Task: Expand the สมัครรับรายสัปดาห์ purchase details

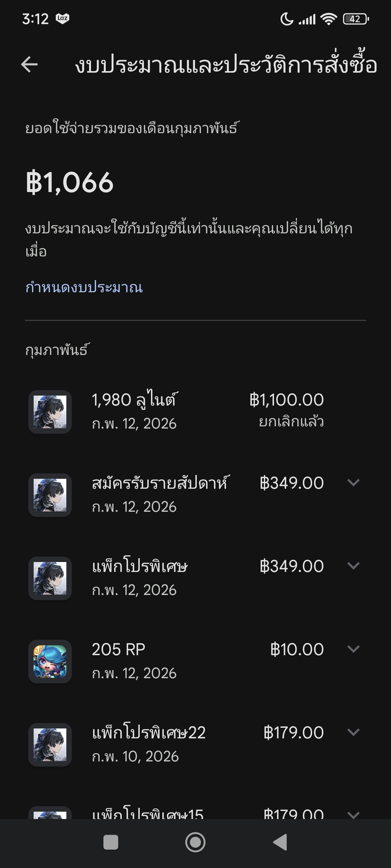Action: point(353,483)
